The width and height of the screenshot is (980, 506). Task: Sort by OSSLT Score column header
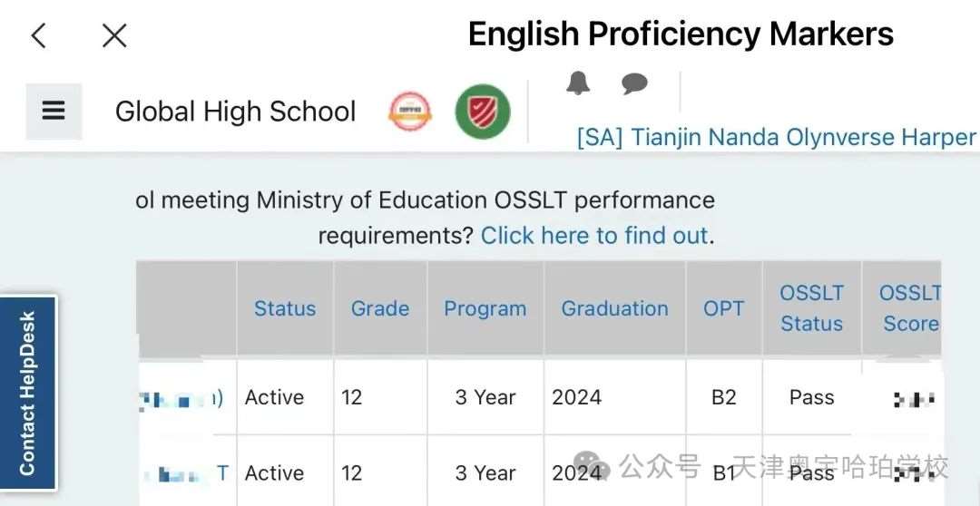pos(909,308)
